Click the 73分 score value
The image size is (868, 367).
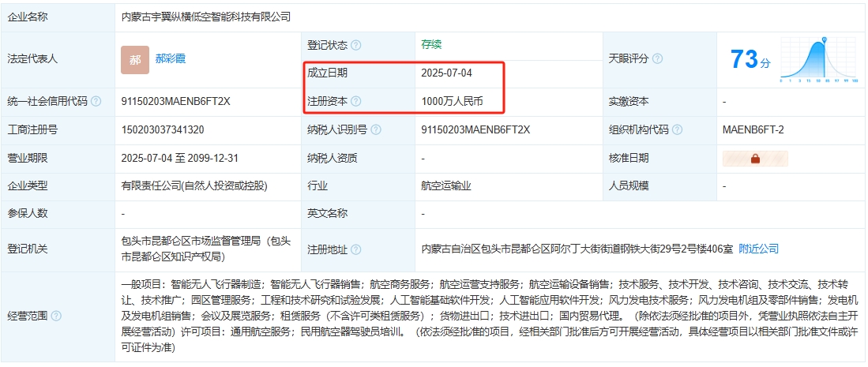[750, 60]
